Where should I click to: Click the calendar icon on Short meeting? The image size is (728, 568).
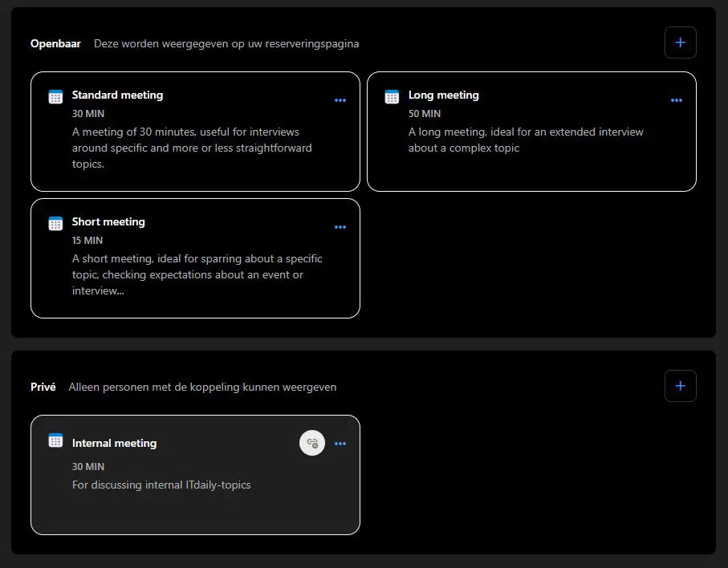coord(55,223)
